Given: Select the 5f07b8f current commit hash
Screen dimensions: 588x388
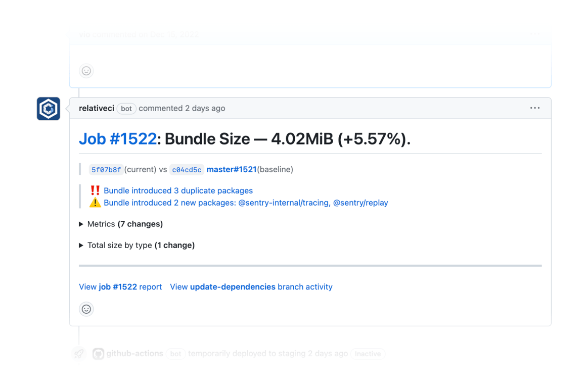Looking at the screenshot, I should 106,169.
